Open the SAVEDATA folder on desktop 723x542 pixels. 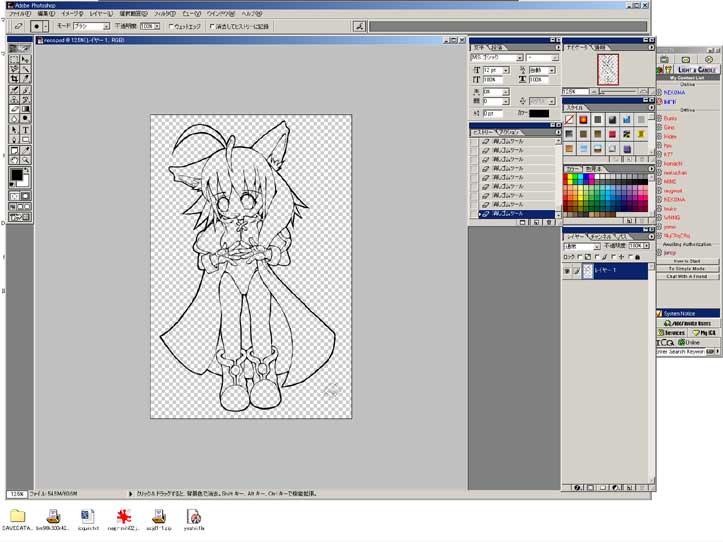(x=18, y=519)
